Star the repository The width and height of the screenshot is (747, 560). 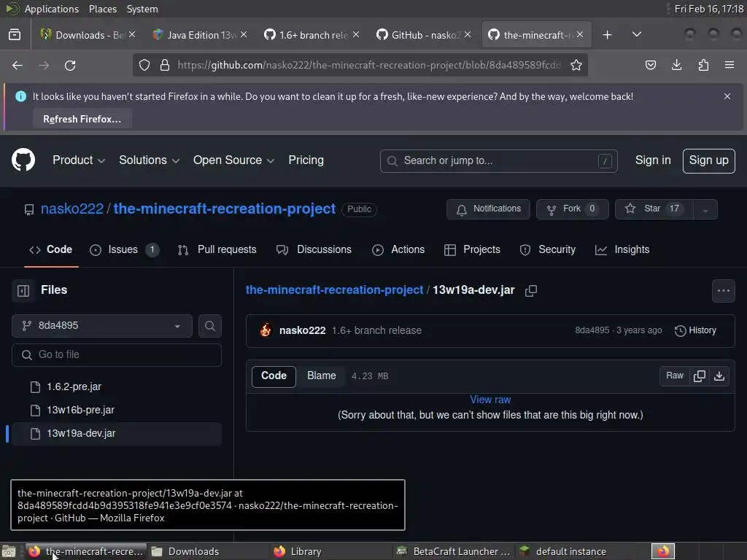[654, 209]
